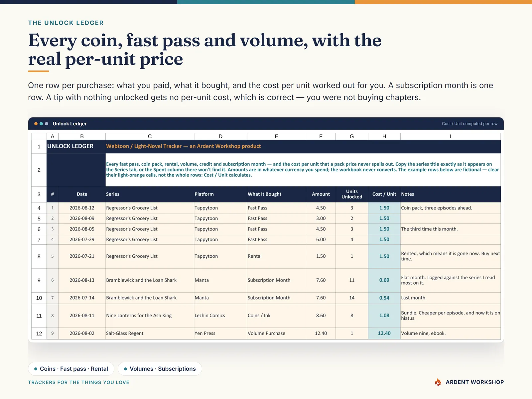Select column C header
Viewport: 532px width, 399px height.
(150, 136)
